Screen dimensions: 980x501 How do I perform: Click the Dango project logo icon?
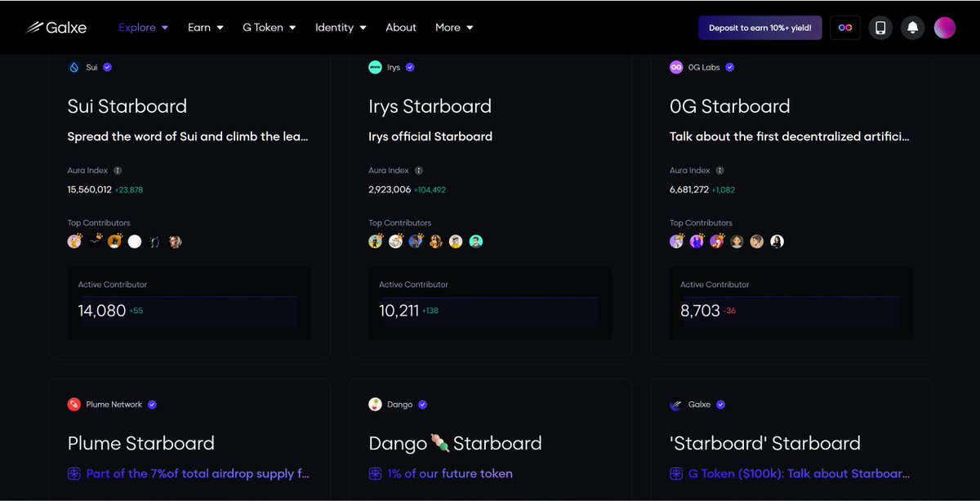(x=375, y=405)
